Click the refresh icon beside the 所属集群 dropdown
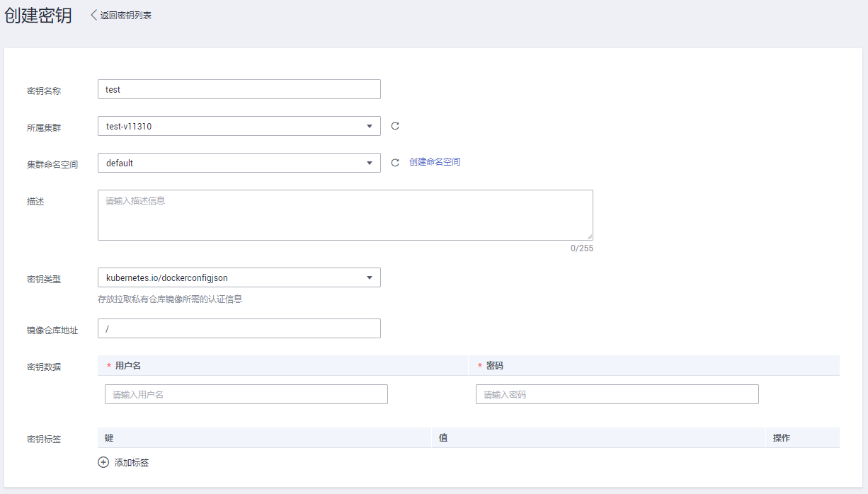 395,126
